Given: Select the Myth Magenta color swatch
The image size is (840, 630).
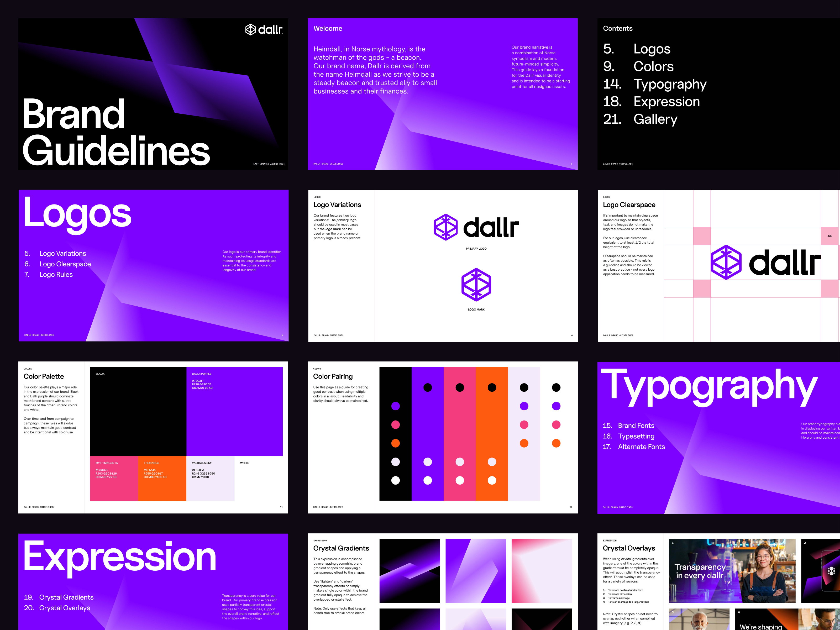Looking at the screenshot, I should click(114, 479).
